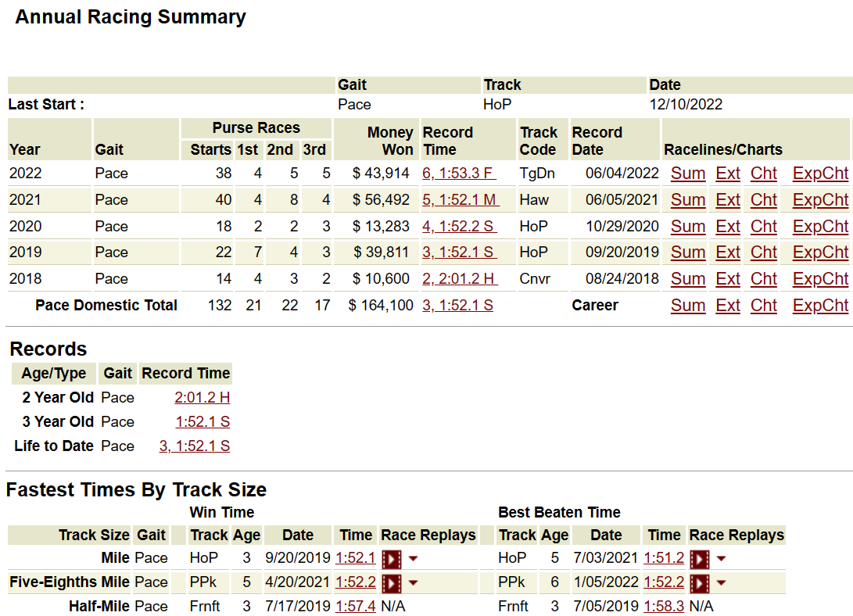Play the Mile win time race replay
Image resolution: width=853 pixels, height=616 pixels.
point(392,559)
